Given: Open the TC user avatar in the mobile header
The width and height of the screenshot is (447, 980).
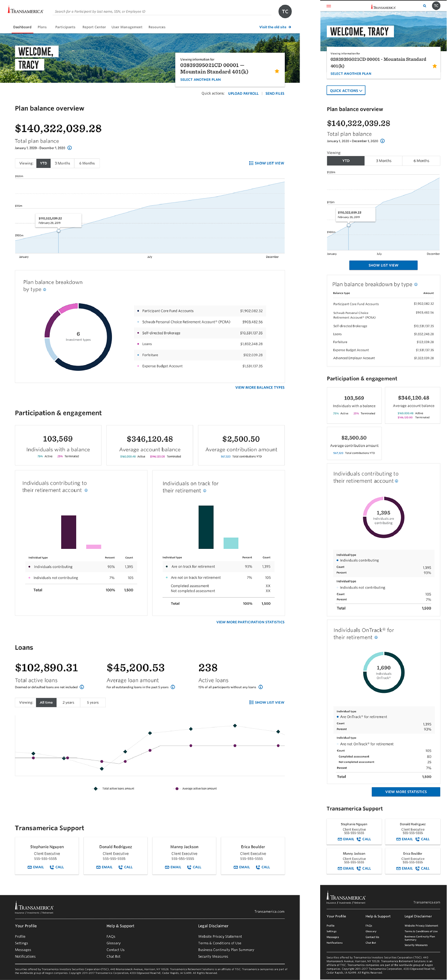Looking at the screenshot, I should 436,6.
